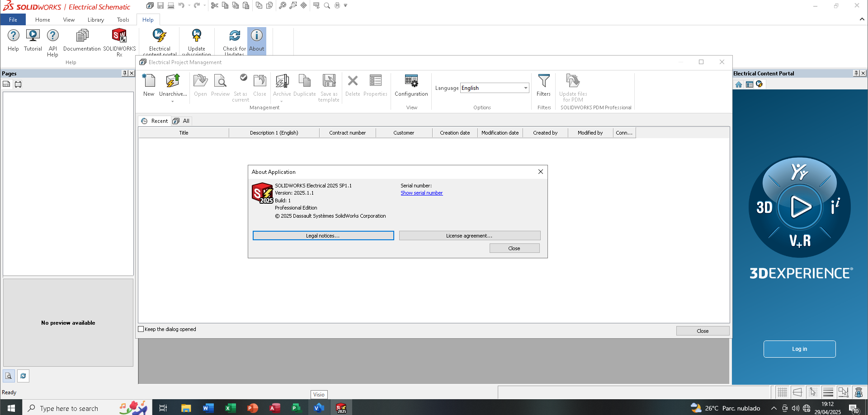The width and height of the screenshot is (868, 415).
Task: Open Documentation in the Help ribbon
Action: pos(82,35)
